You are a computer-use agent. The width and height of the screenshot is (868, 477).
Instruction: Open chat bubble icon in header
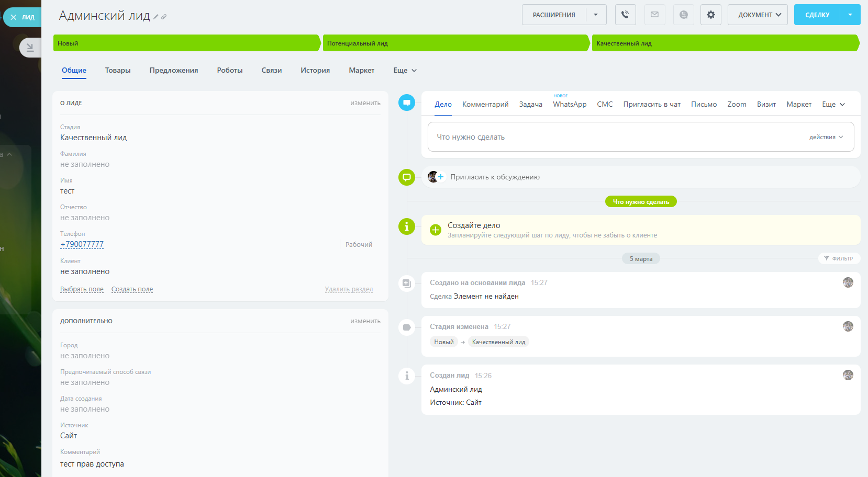pos(683,15)
